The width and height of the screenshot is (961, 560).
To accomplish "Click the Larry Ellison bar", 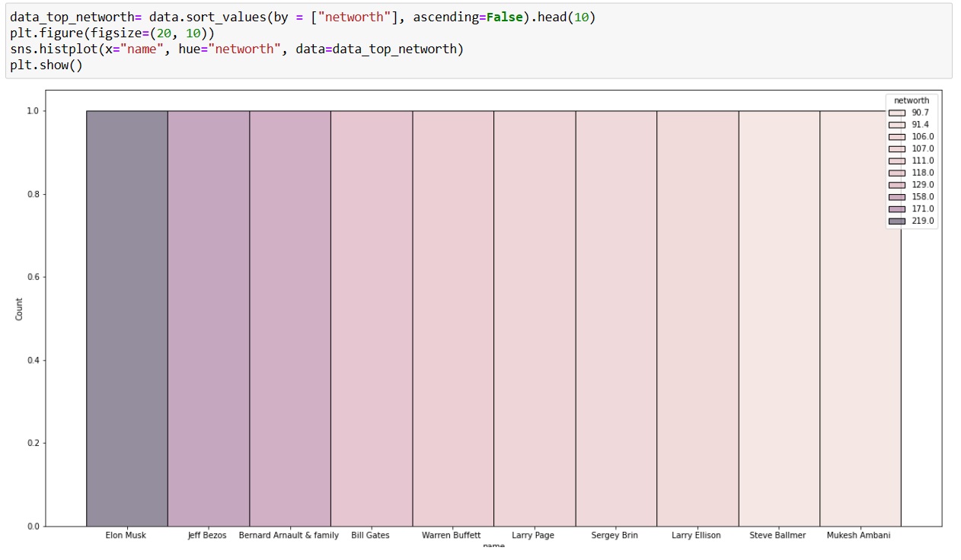I will point(698,318).
